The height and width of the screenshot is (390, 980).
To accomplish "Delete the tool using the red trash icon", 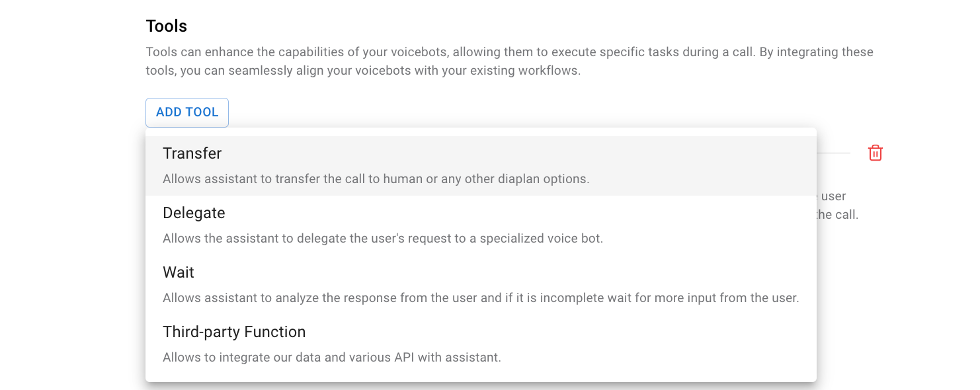I will point(875,153).
